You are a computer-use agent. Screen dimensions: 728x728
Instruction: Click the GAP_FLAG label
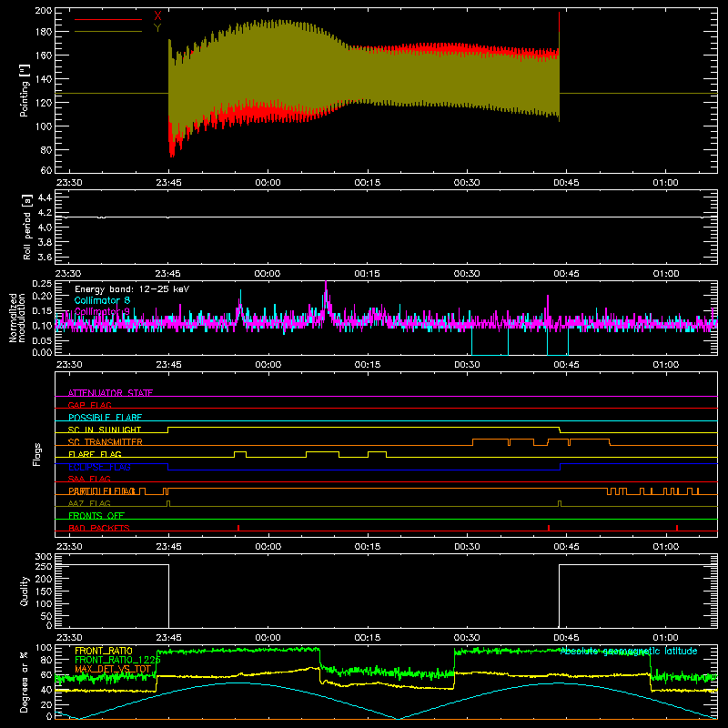89,405
